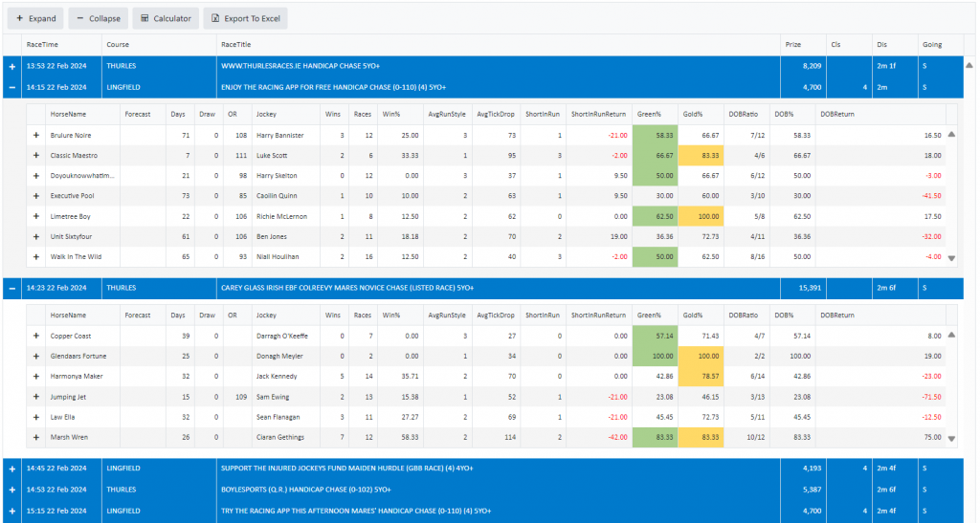Expand Unit Sixtyfour horse details
The width and height of the screenshot is (980, 523).
tap(36, 236)
